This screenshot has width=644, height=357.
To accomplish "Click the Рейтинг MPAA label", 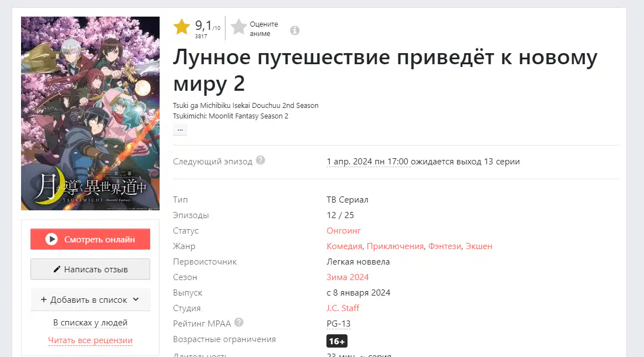I will (202, 324).
